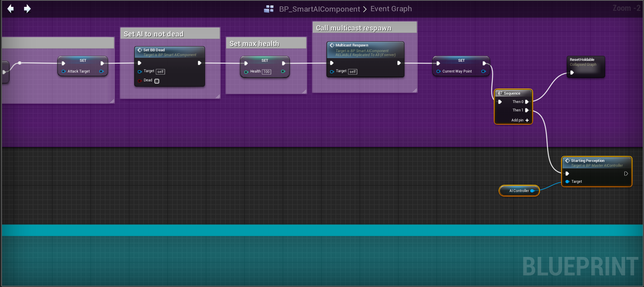644x287 pixels.
Task: Click the Attack Target input data pin
Action: click(63, 71)
